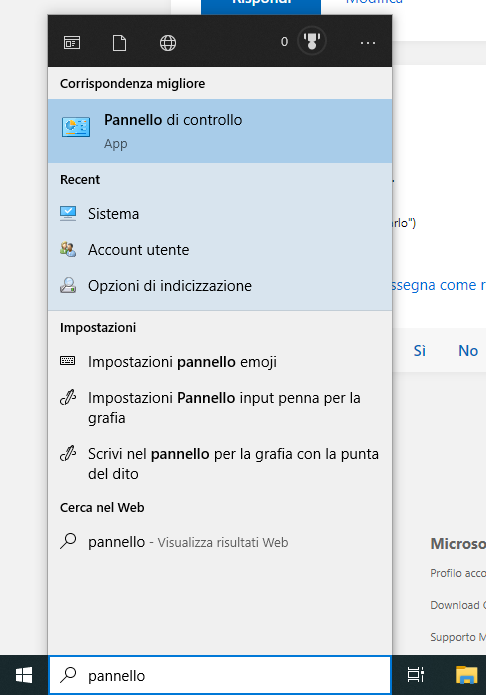Screen dimensions: 486x695
Task: Open Opzioni di indicizzazione
Action: [x=220, y=285]
